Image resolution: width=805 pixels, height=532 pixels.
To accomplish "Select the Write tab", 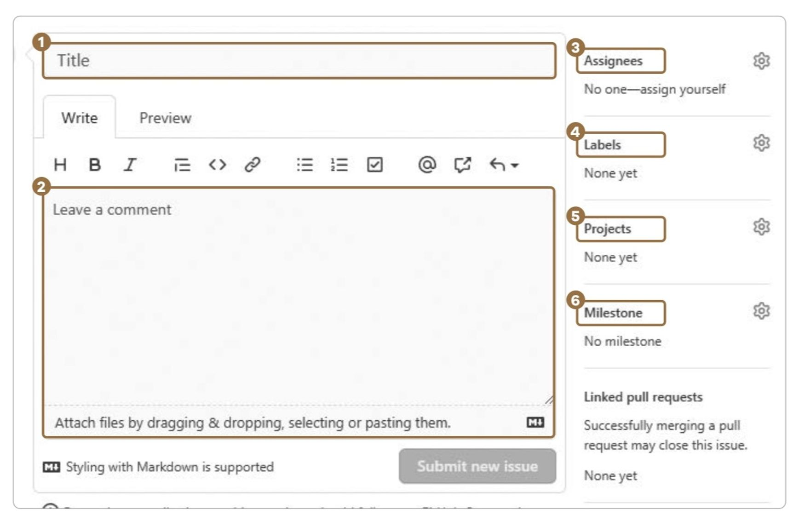I will pos(80,118).
